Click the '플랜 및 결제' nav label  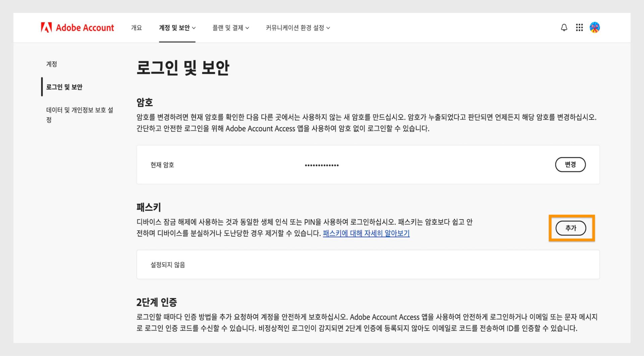(x=229, y=28)
